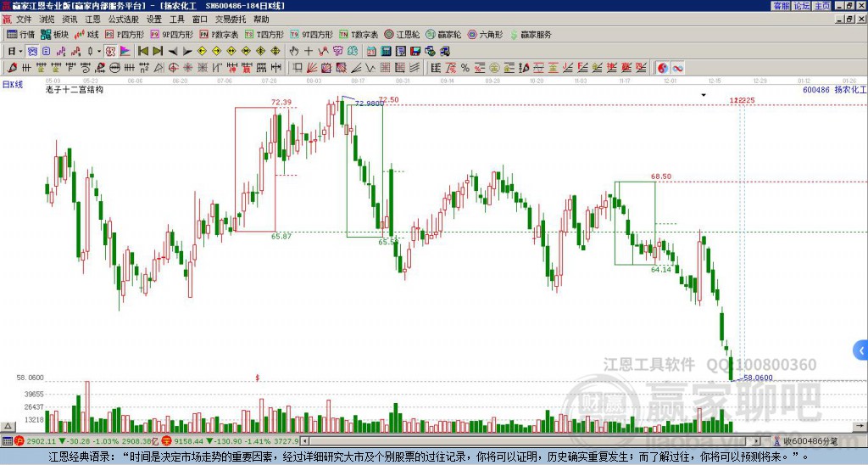This screenshot has width=868, height=465.
Task: Click the 主页 link
Action: tap(822, 6)
